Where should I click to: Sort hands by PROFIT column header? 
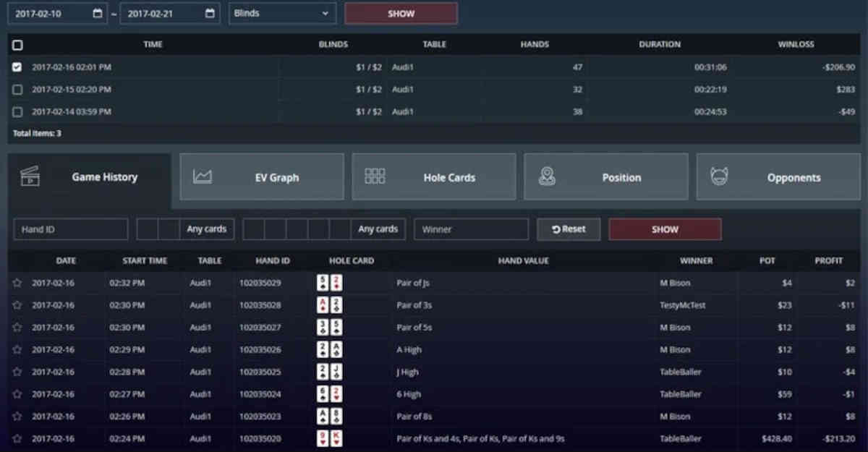point(829,261)
